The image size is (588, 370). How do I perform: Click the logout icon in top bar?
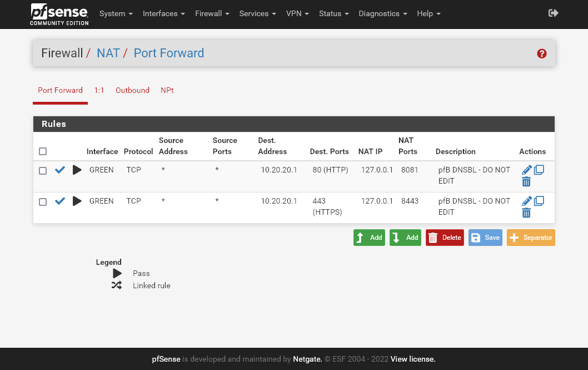click(553, 13)
